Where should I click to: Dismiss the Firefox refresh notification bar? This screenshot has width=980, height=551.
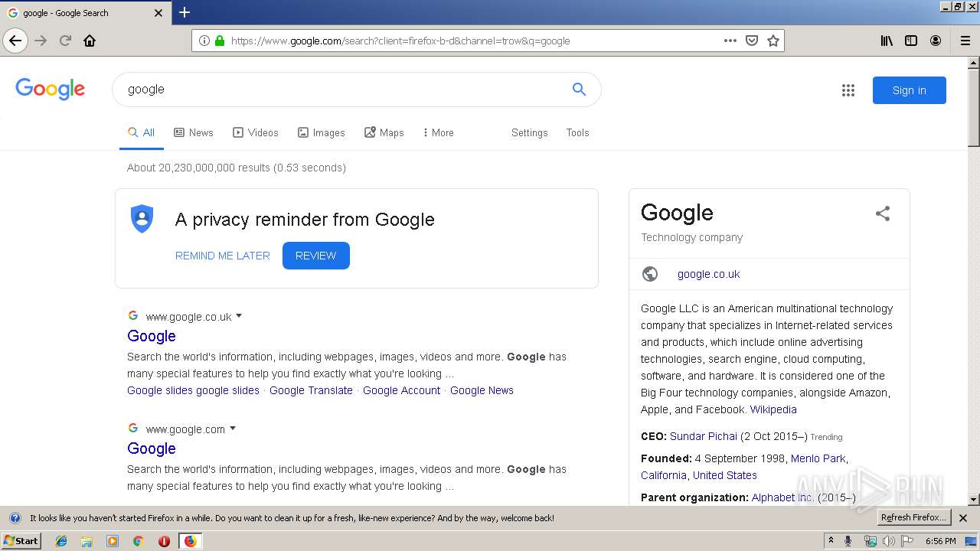[963, 518]
